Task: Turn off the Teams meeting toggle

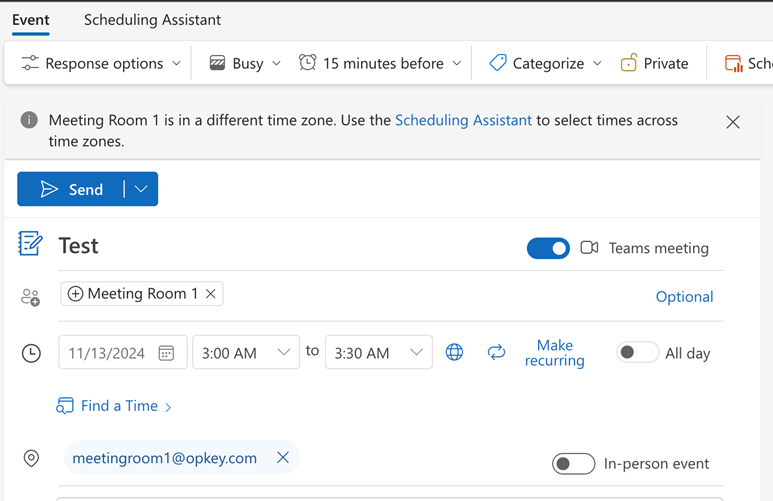Action: 548,248
